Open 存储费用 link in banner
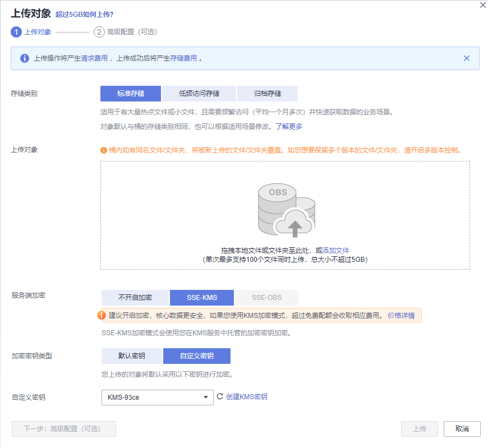This screenshot has width=488, height=448. point(183,58)
